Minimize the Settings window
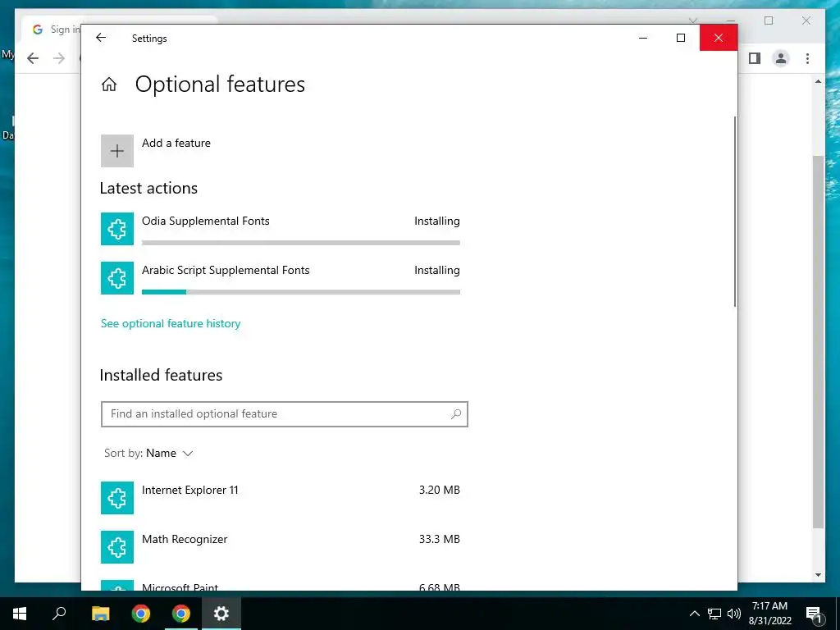 (x=643, y=38)
